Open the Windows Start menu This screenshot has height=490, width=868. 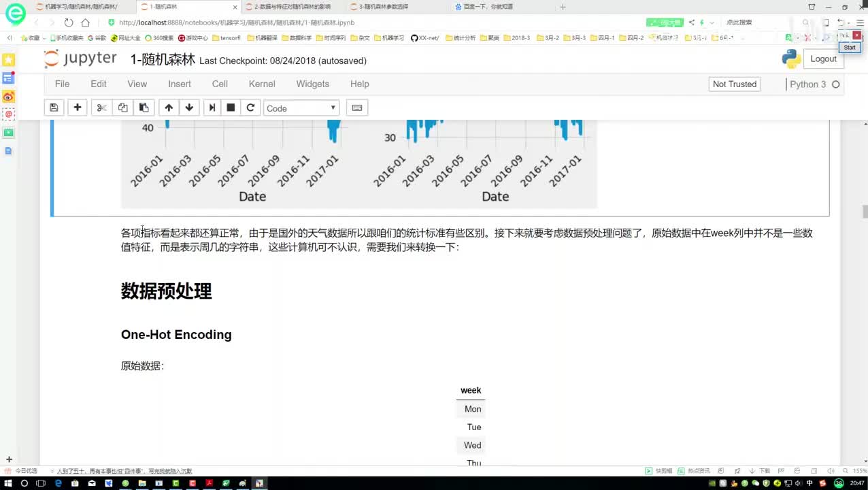[x=7, y=483]
